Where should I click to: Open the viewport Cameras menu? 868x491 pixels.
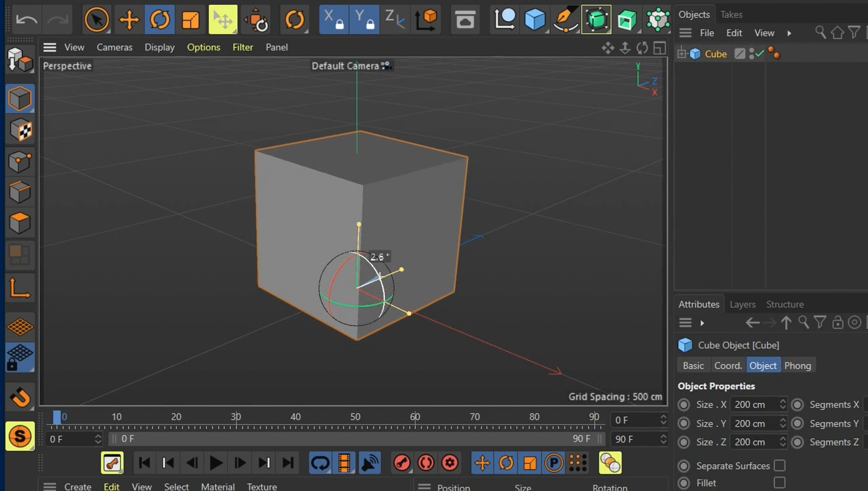tap(114, 47)
